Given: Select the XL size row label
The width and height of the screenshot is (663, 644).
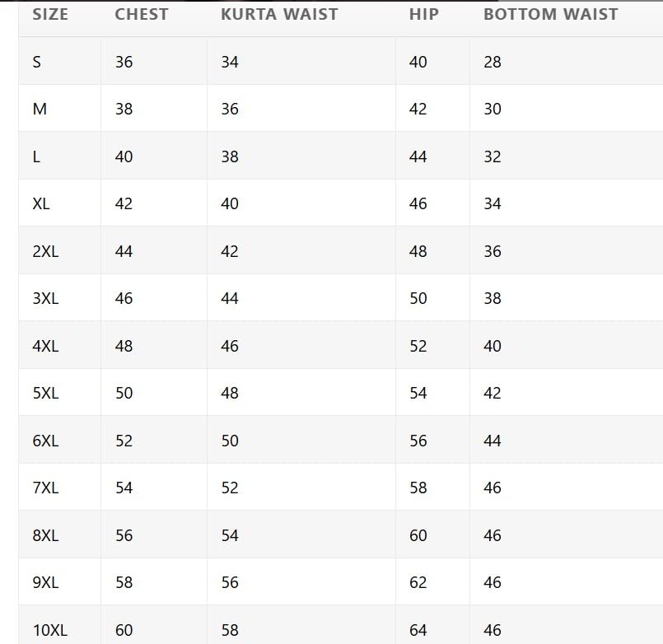Looking at the screenshot, I should 41,203.
